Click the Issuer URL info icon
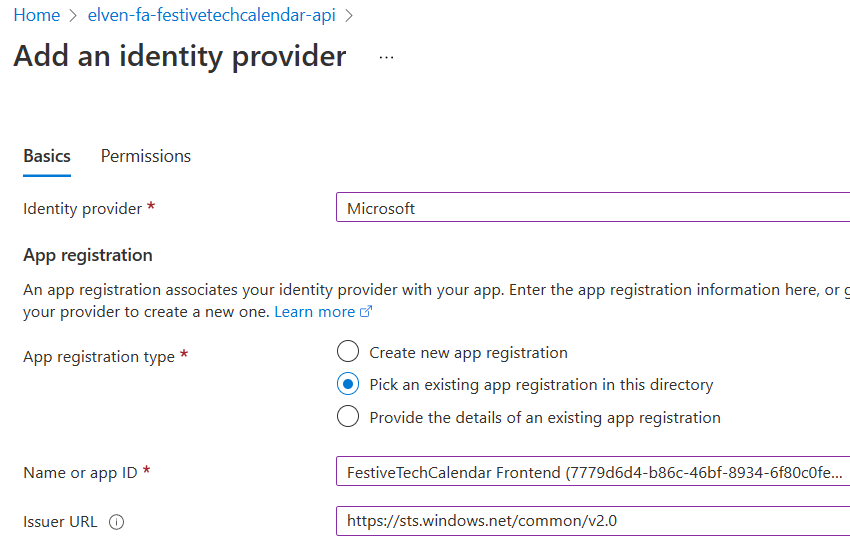 (117, 522)
